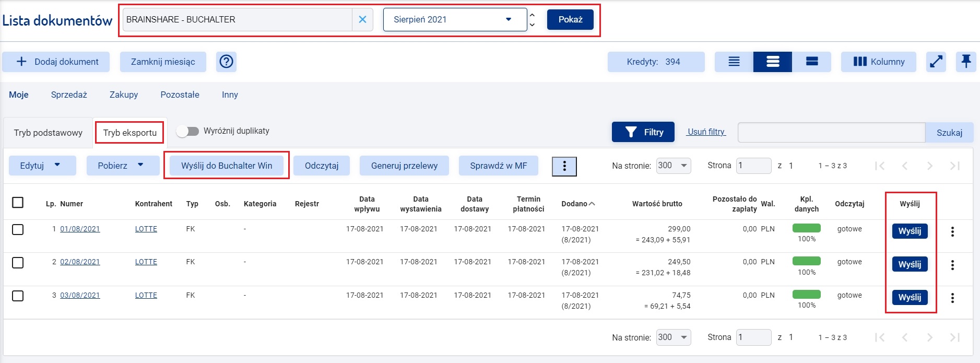Focus the bottom Strona page number field
Screen dimensions: 980x363
click(753, 337)
